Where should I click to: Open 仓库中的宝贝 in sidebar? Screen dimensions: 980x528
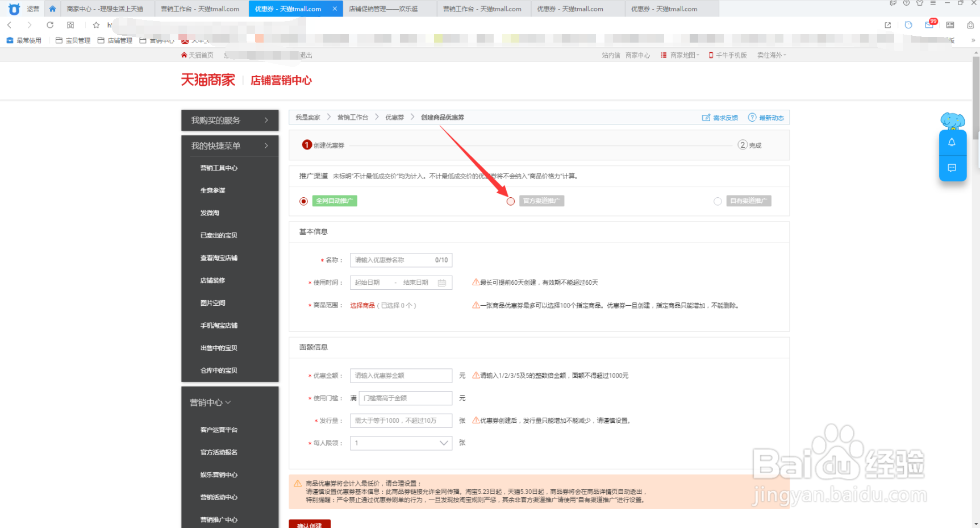pos(219,370)
